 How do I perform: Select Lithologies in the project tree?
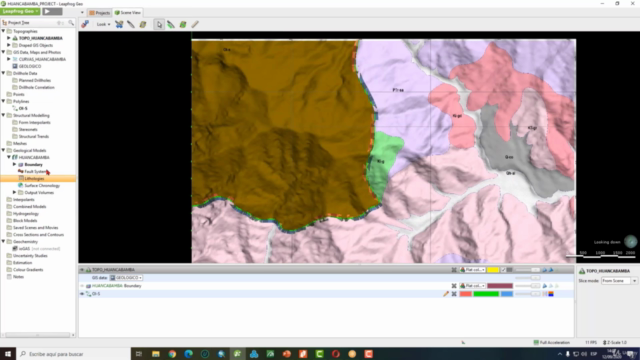(x=34, y=178)
